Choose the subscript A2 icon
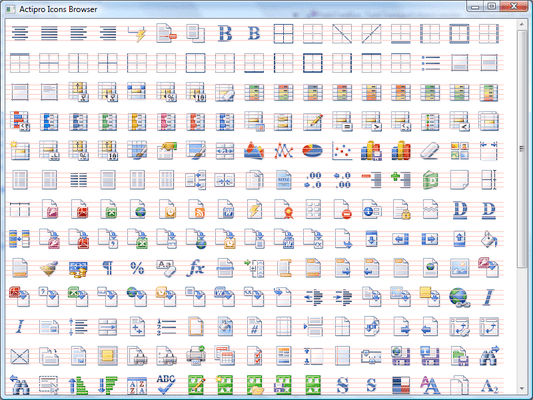533x400 pixels. (489, 386)
